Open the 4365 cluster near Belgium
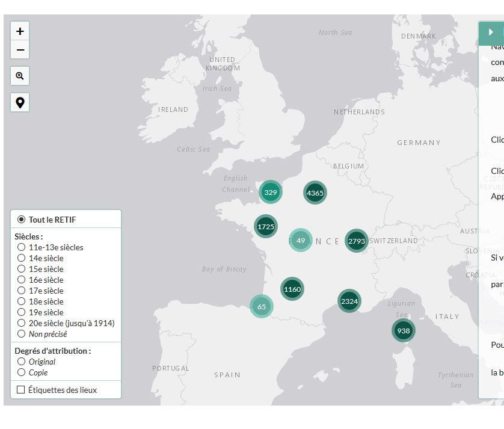The image size is (504, 429). [x=315, y=193]
